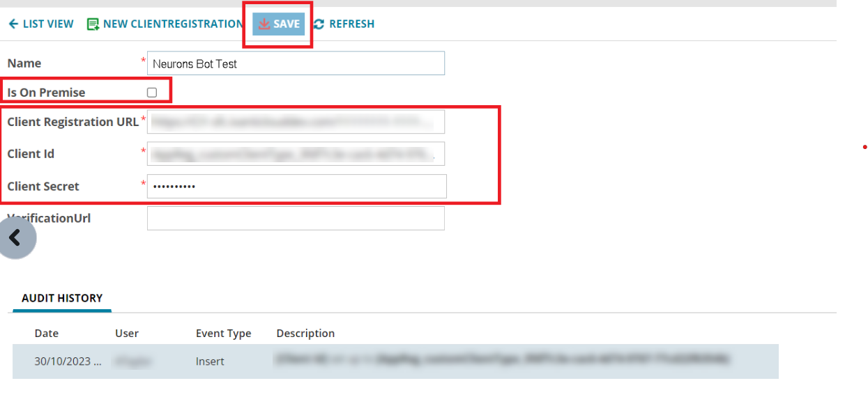This screenshot has height=406, width=868.
Task: Select the Insert audit row dated 30/10/2023
Action: coord(395,361)
